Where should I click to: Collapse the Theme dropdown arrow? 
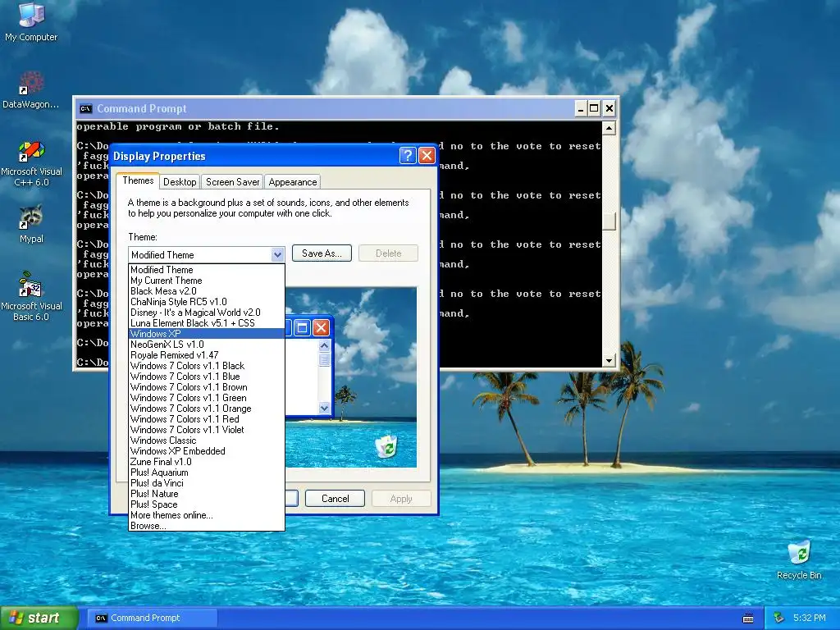(x=277, y=254)
